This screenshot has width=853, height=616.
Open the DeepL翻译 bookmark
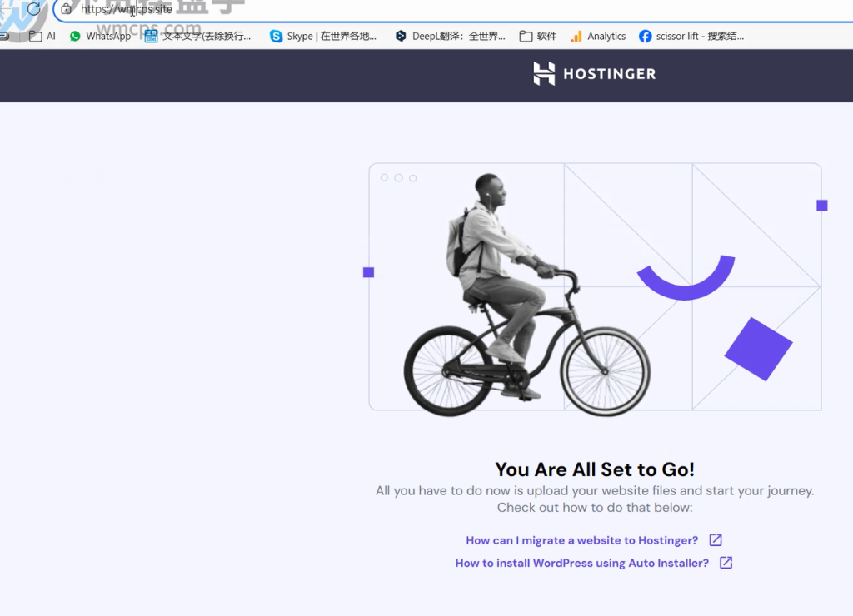pos(450,36)
